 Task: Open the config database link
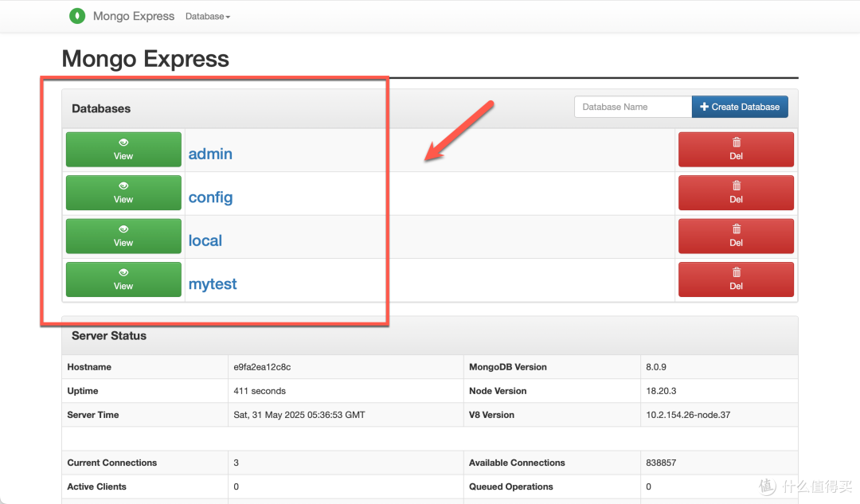pos(210,197)
